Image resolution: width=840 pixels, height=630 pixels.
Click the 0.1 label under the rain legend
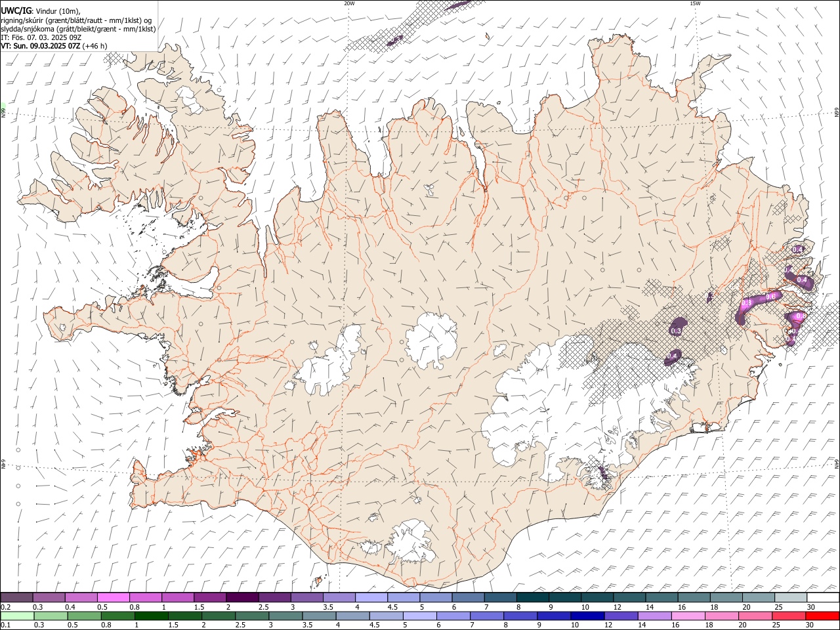[5, 625]
